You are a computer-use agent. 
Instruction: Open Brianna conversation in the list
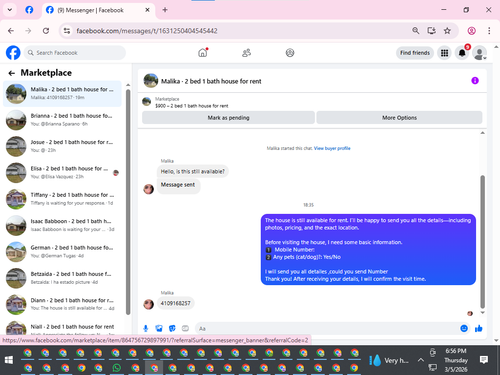[62, 120]
